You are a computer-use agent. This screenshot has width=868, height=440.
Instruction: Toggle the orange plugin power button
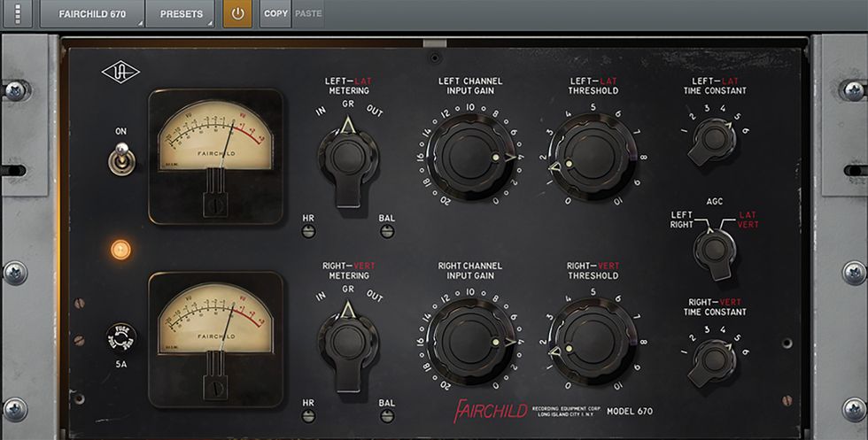(237, 14)
